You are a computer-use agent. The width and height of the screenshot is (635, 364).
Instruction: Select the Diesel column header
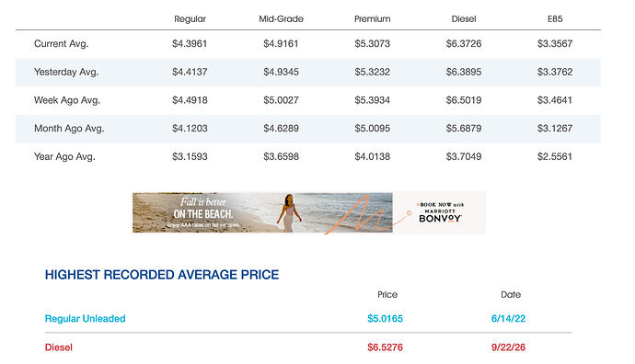point(464,19)
